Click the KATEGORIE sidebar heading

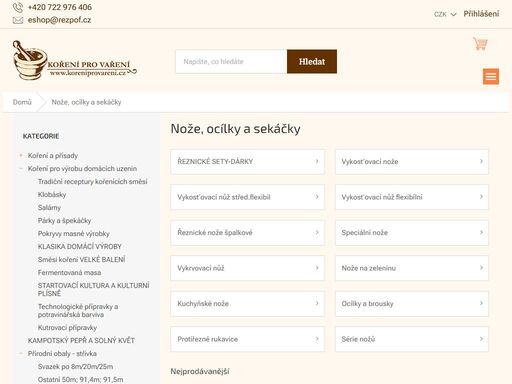click(x=41, y=136)
